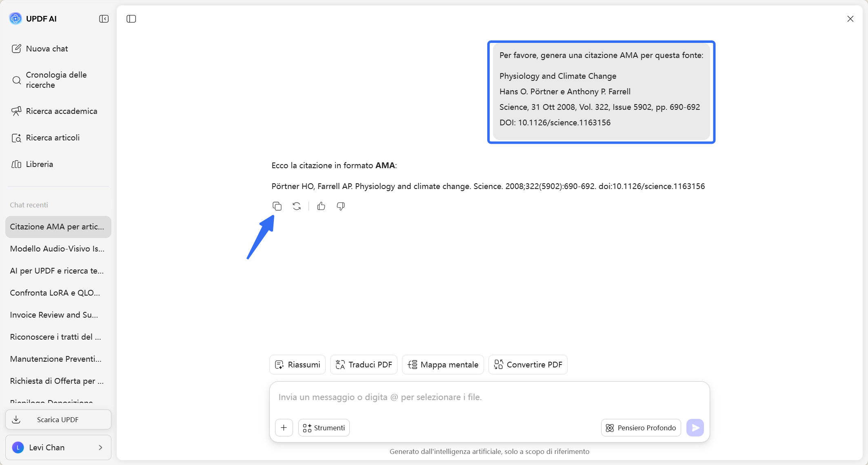Viewport: 868px width, 465px height.
Task: Click the Libreria books icon
Action: [16, 164]
